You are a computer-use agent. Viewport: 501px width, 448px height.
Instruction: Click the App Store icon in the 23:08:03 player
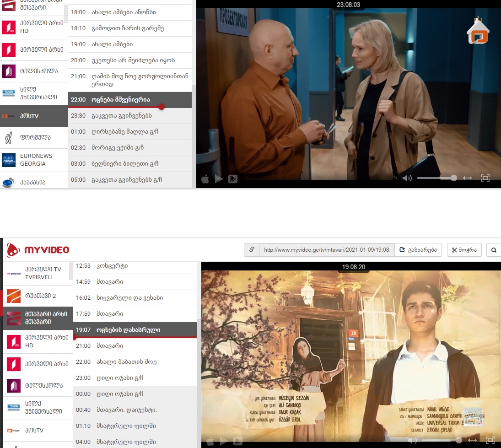point(205,178)
